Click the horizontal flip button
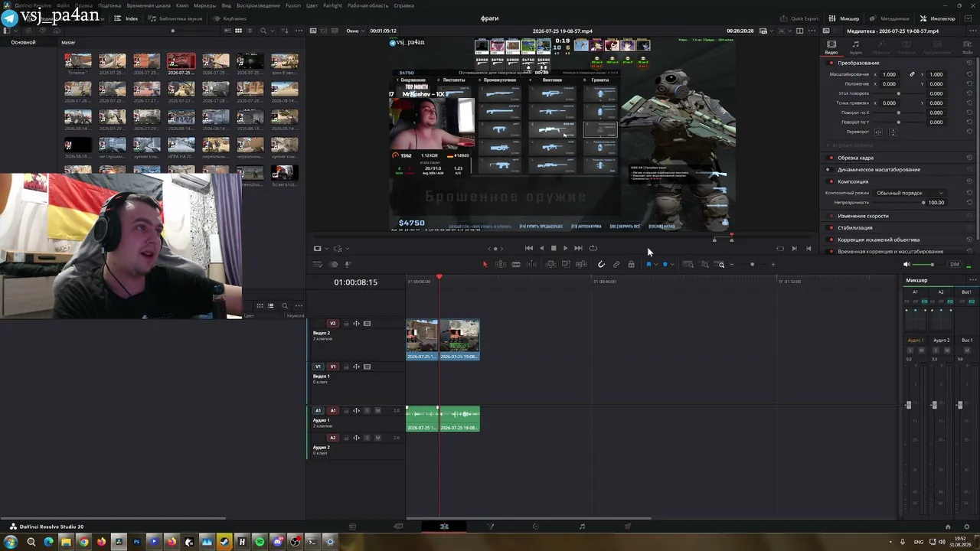 pyautogui.click(x=879, y=132)
